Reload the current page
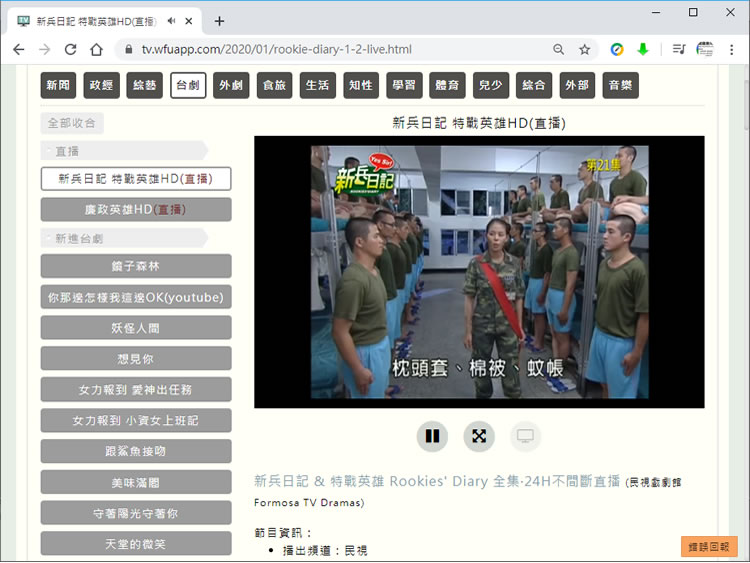Viewport: 750px width, 563px height. [70, 49]
